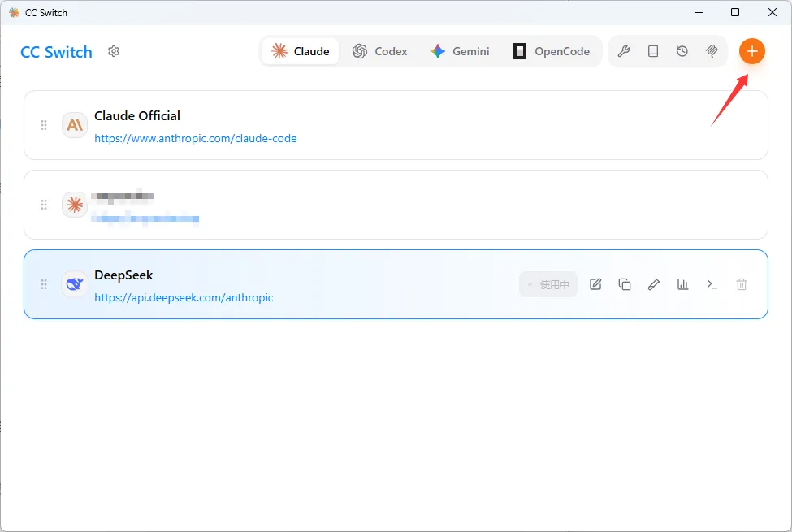Open the wrench tools icon
Image resolution: width=792 pixels, height=532 pixels.
[623, 51]
